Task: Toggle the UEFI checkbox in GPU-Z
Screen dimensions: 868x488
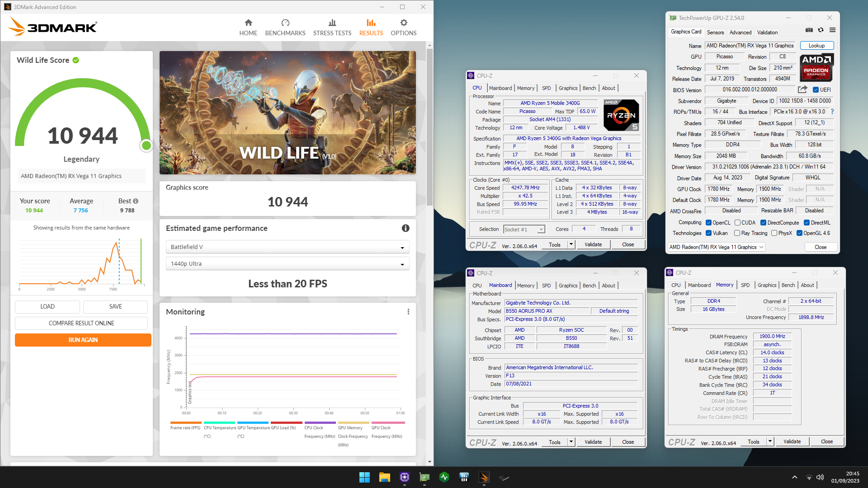Action: [816, 90]
